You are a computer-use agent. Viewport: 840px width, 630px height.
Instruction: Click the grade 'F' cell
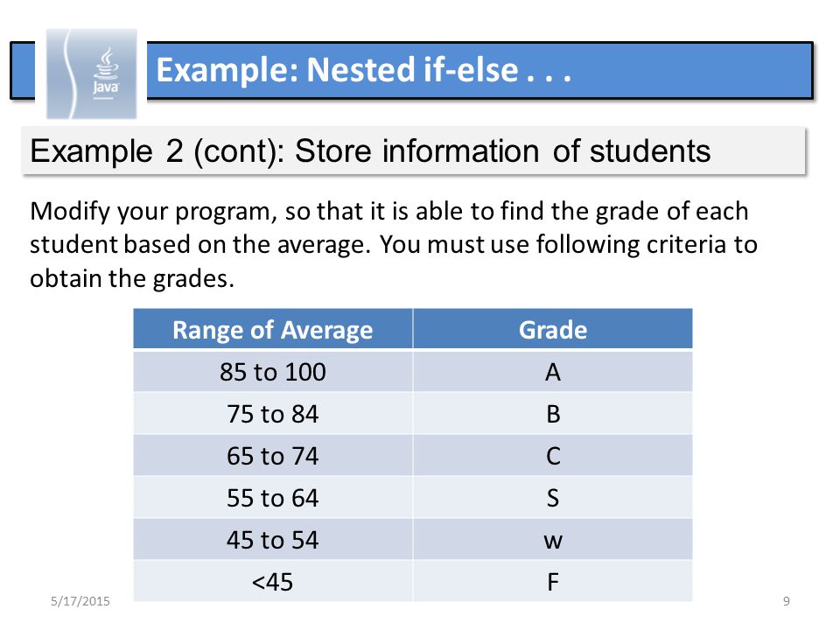click(553, 581)
